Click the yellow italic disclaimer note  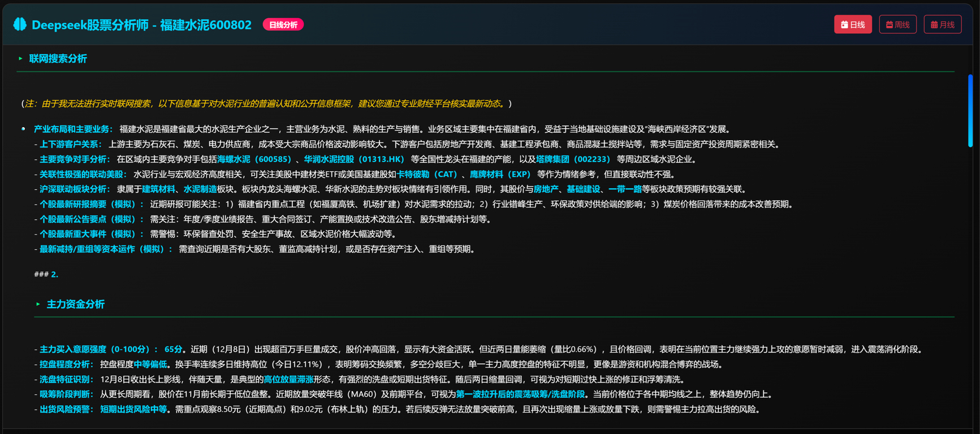point(266,104)
